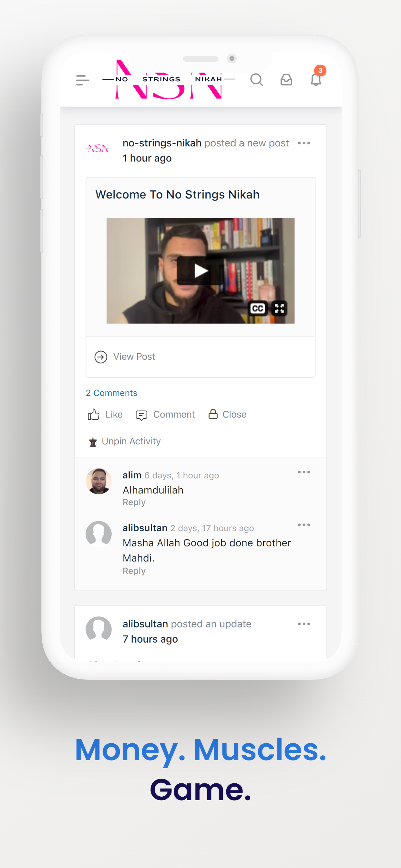The image size is (401, 868).
Task: Open alibsultan avatar on posted update
Action: [98, 630]
